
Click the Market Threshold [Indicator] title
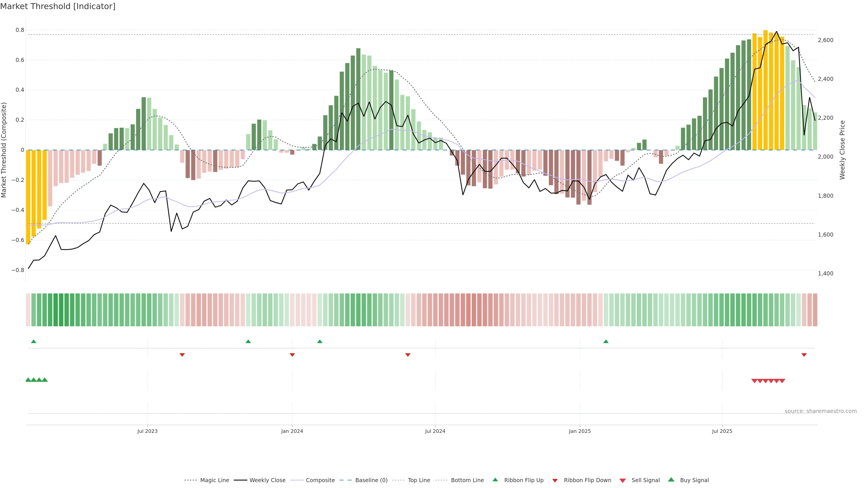(58, 6)
